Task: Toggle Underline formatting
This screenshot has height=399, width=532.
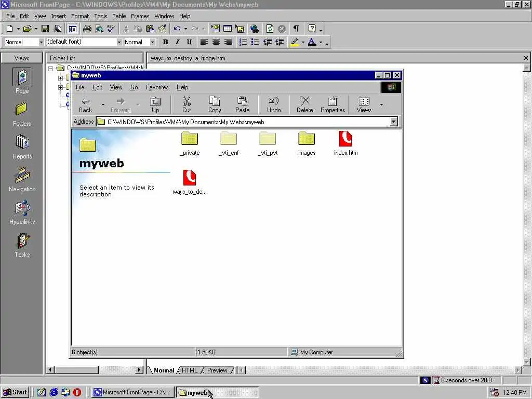Action: (x=189, y=42)
